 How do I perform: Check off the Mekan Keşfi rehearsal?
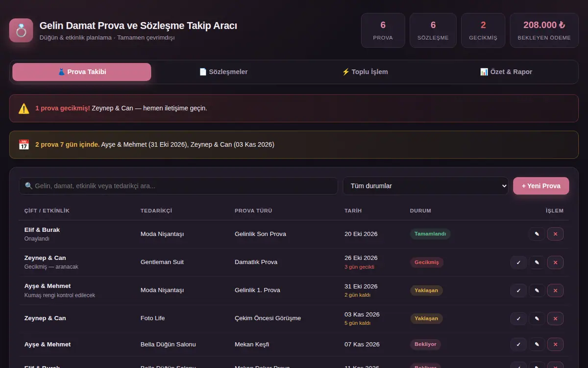click(518, 344)
